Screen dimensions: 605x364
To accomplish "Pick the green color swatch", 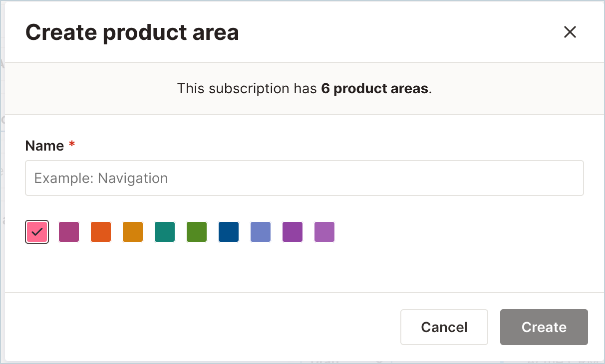I will (197, 232).
